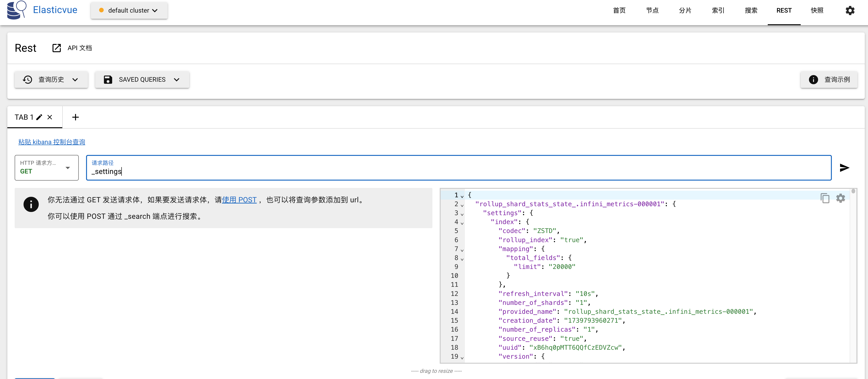This screenshot has width=868, height=379.
Task: Add a new tab with plus icon
Action: (x=76, y=117)
